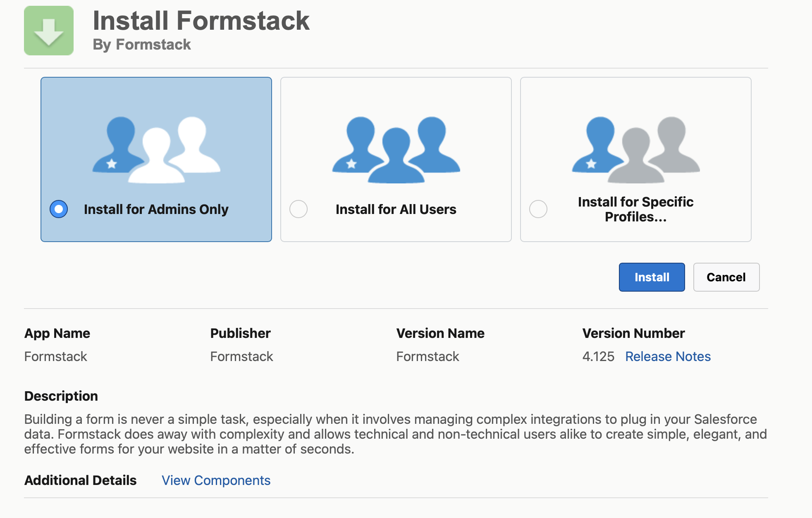Click the Install Formstack heading
812x518 pixels.
pos(201,21)
